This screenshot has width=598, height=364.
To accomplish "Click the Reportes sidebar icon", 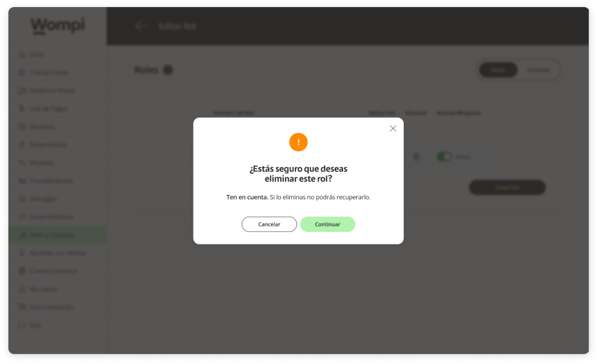I will tap(22, 126).
